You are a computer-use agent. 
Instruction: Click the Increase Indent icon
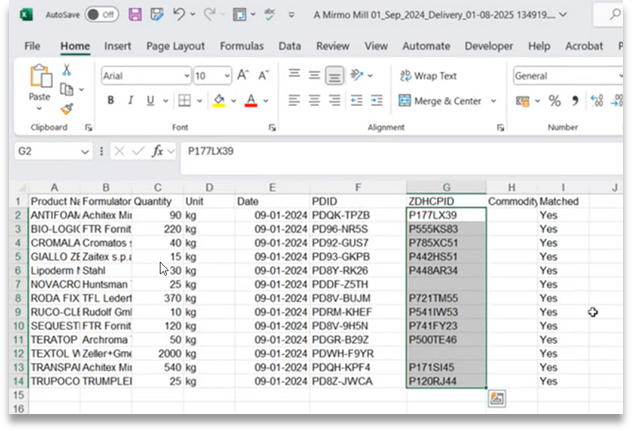[376, 100]
